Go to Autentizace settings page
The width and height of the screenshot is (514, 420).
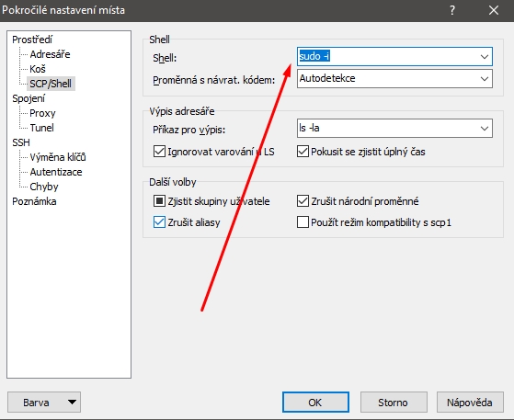[x=56, y=172]
